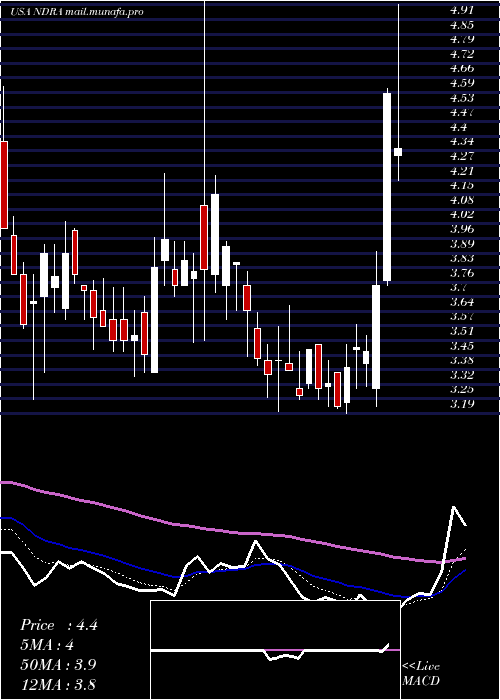Select the 3.25 price axis label
Screen dimensions: 500x700
point(461,389)
